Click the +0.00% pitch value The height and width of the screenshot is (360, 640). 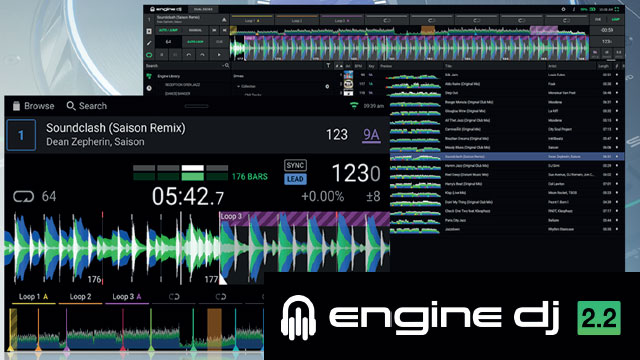(x=322, y=196)
